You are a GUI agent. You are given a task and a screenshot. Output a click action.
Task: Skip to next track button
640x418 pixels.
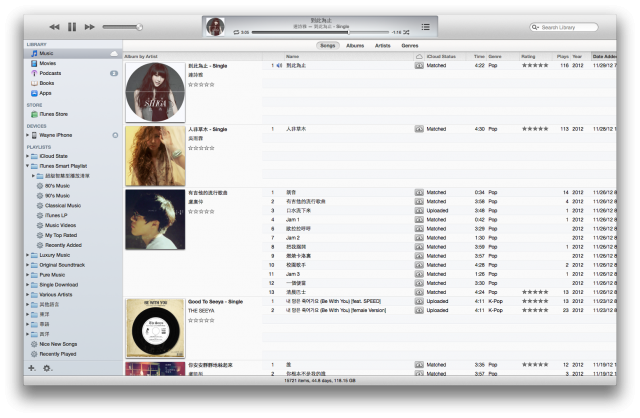click(x=89, y=27)
